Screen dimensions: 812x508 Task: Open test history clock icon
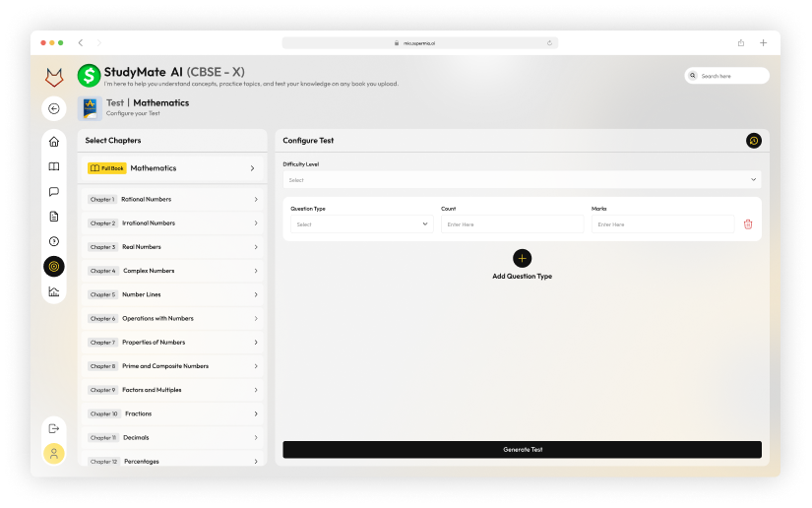tap(753, 141)
